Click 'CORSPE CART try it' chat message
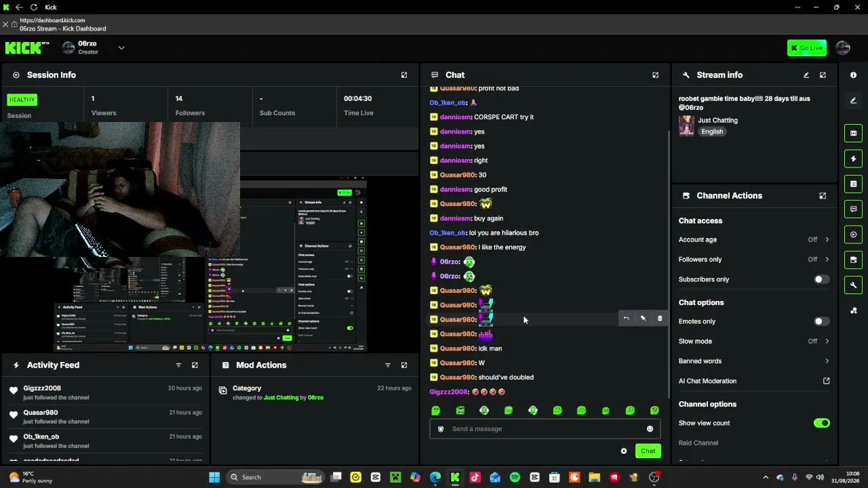 pos(504,117)
